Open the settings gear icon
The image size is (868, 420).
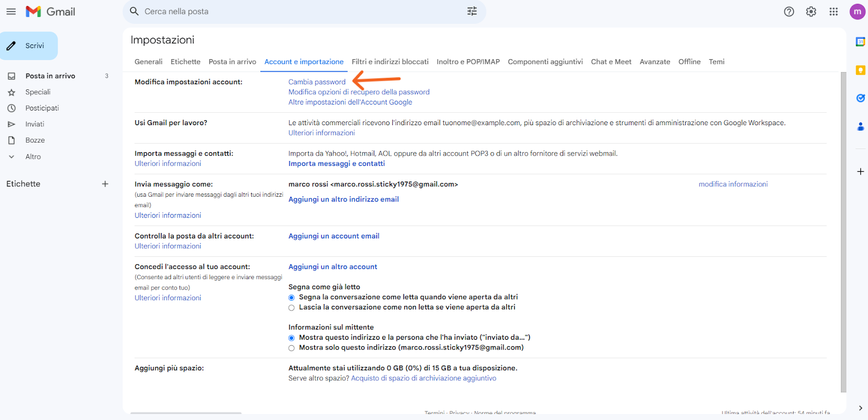click(x=811, y=11)
